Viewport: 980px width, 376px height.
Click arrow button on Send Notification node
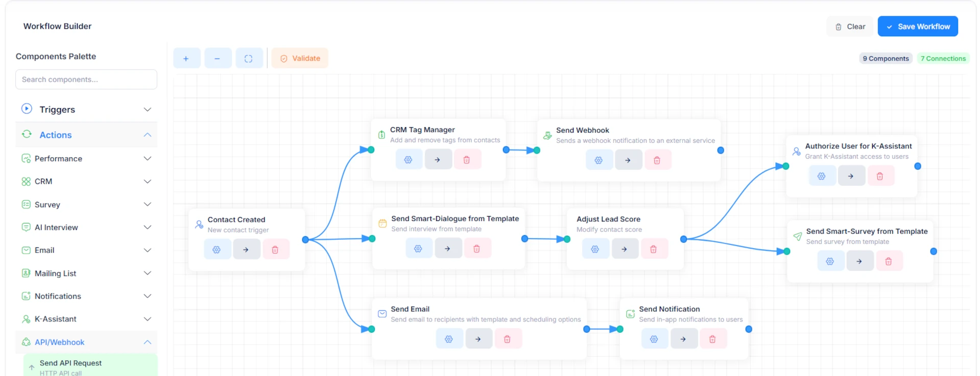[x=683, y=339]
